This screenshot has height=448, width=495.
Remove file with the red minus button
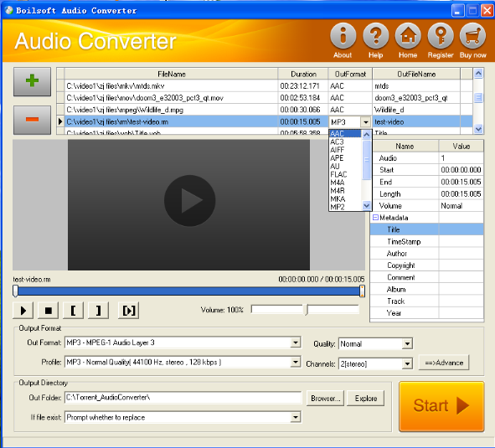(x=32, y=120)
